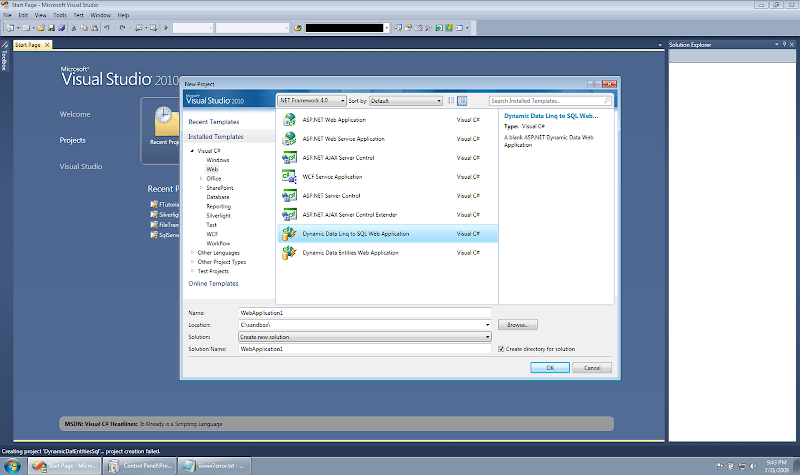
Task: Select the Workflow tree item
Action: (x=218, y=243)
